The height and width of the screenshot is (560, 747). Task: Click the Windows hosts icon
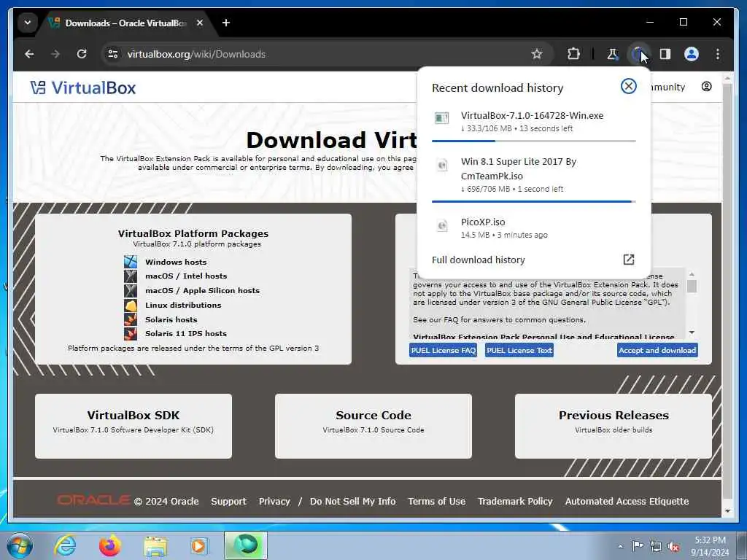coord(131,262)
